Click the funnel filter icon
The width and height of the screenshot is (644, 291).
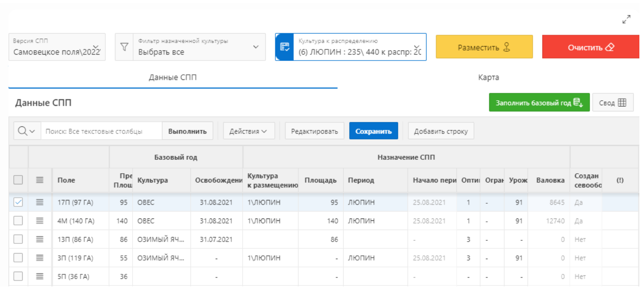(x=124, y=47)
